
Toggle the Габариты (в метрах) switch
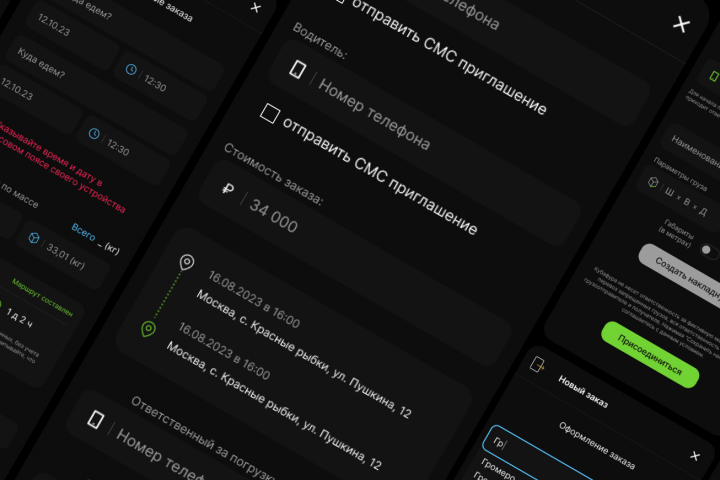click(709, 251)
